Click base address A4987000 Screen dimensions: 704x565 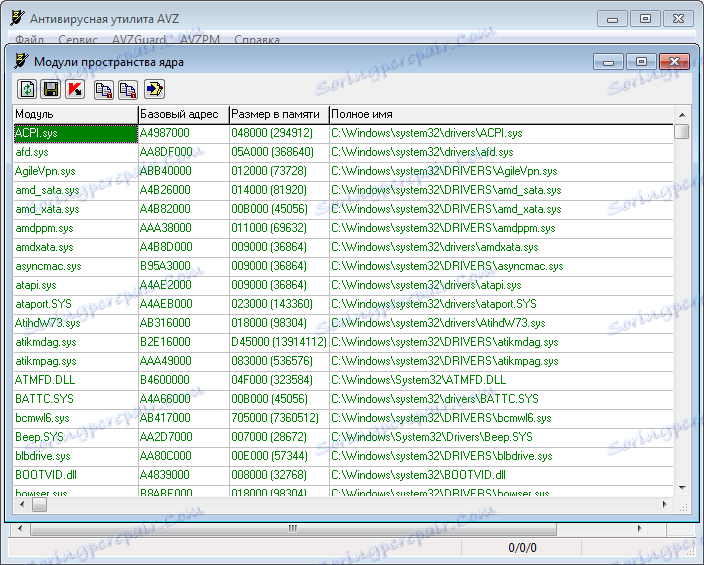[164, 133]
